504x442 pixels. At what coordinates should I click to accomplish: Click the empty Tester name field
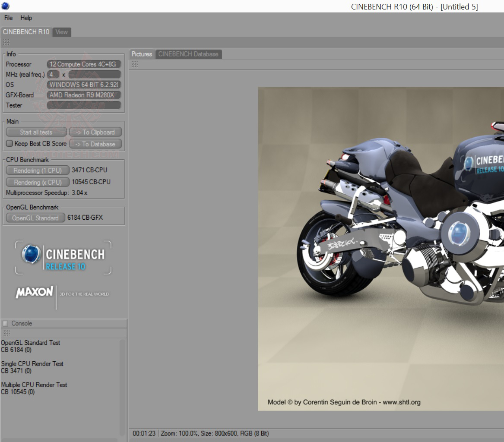(84, 105)
